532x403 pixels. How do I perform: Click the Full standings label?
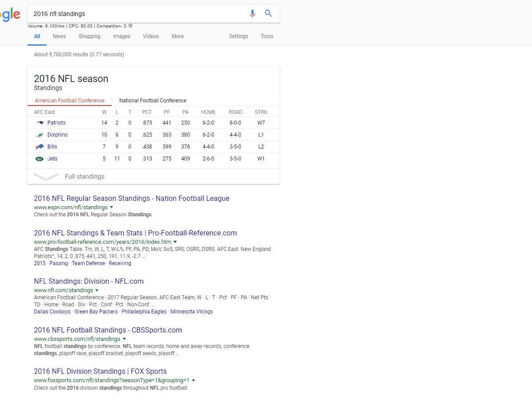(85, 176)
